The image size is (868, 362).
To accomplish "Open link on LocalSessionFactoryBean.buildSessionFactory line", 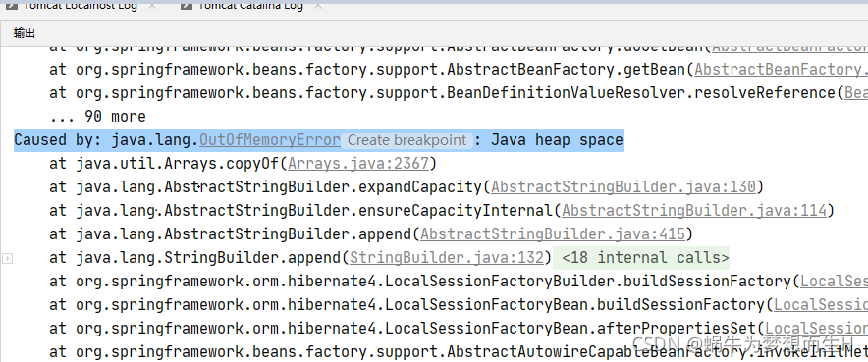I will 821,304.
